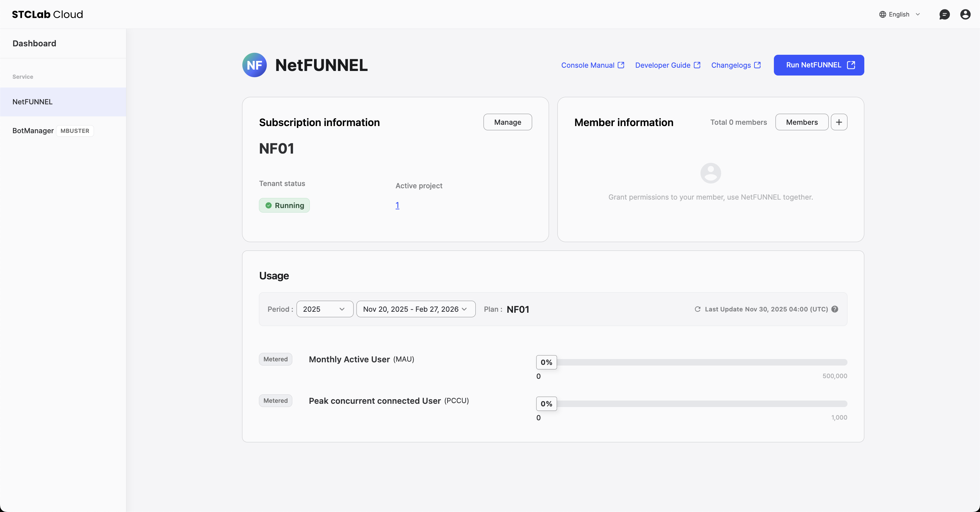Click the NetFUNNEL NF logo icon

[254, 65]
